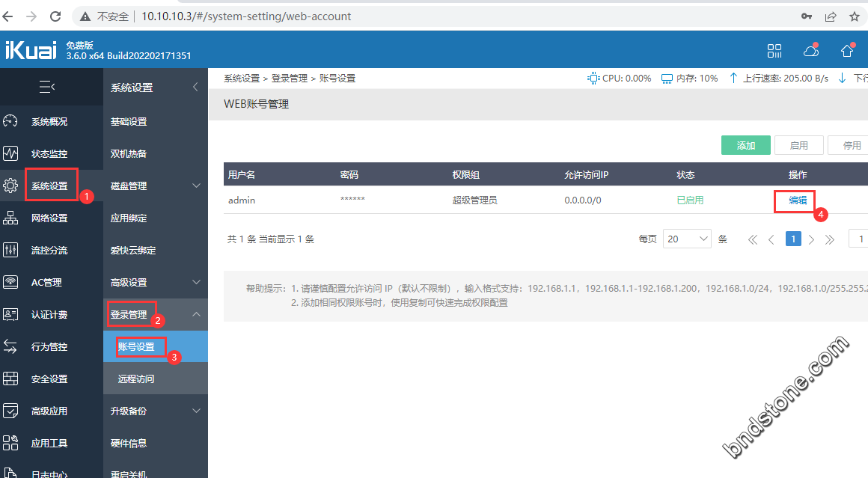The image size is (868, 478).
Task: Click the share page icon
Action: pos(831,16)
